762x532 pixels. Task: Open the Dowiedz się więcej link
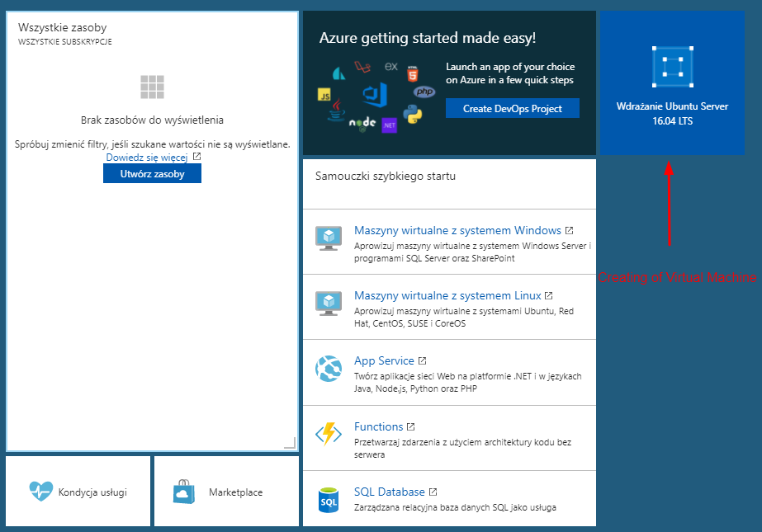click(147, 158)
